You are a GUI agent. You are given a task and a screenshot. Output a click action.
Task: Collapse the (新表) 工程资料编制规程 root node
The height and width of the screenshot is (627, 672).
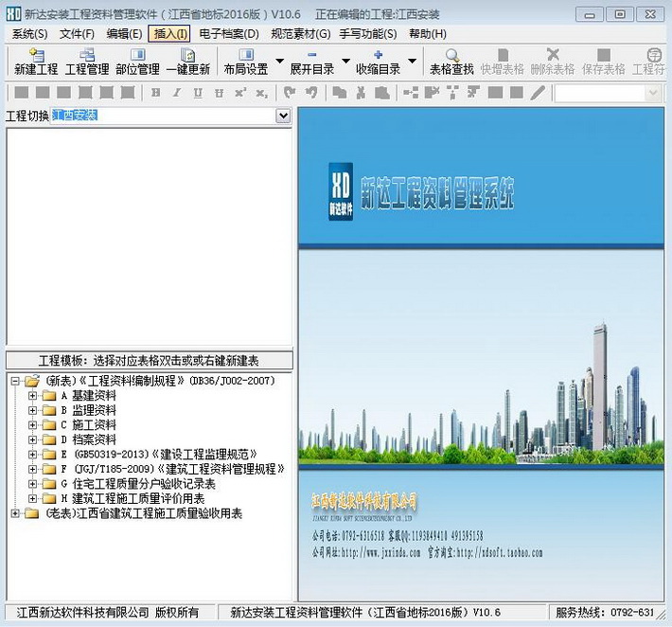pos(15,381)
